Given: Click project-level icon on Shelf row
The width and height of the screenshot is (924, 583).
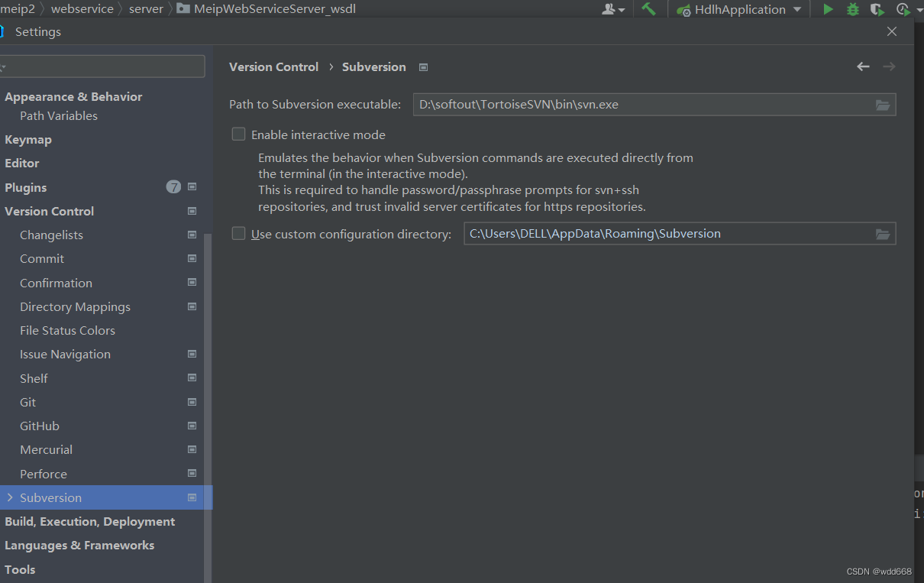Looking at the screenshot, I should 192,377.
